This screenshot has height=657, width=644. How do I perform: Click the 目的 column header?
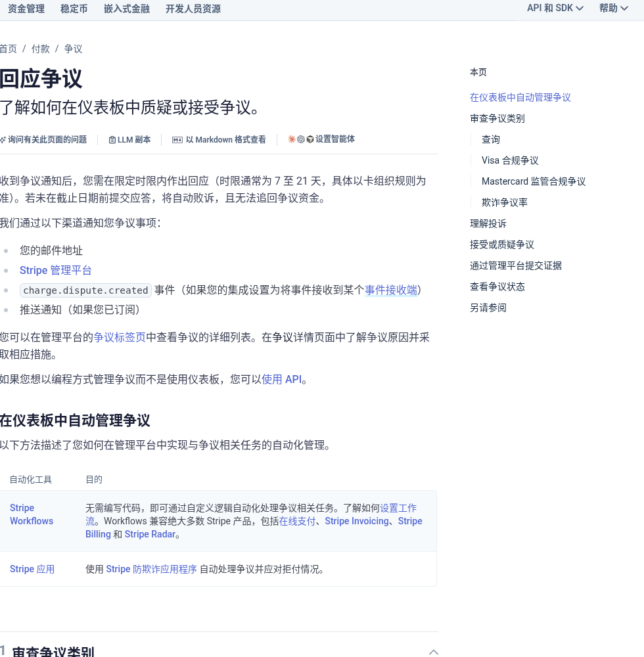94,480
